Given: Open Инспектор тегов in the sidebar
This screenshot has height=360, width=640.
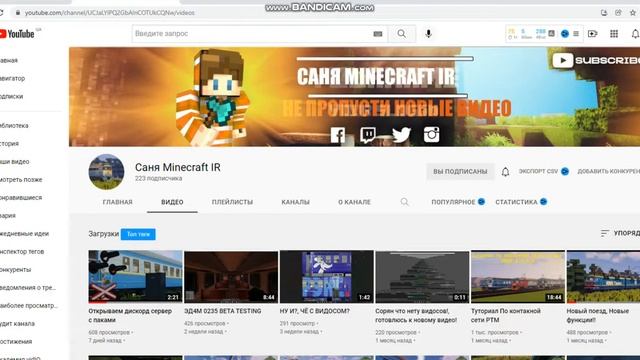Looking at the screenshot, I should (22, 251).
